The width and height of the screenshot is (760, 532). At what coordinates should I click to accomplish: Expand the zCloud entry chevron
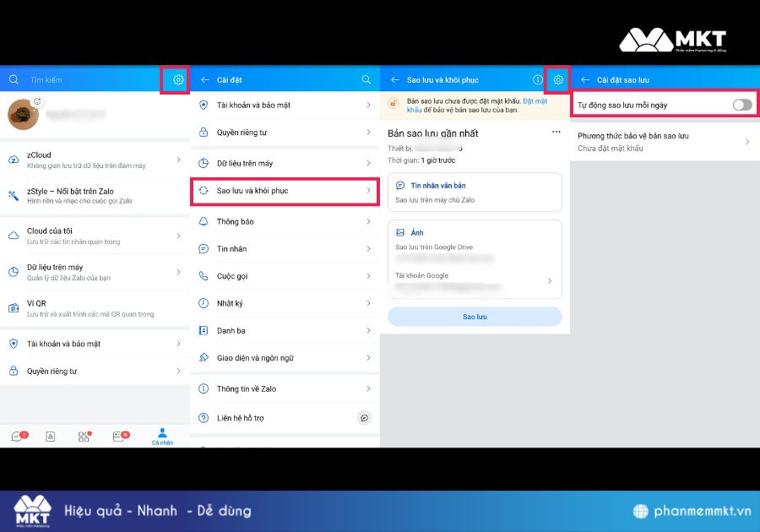178,160
